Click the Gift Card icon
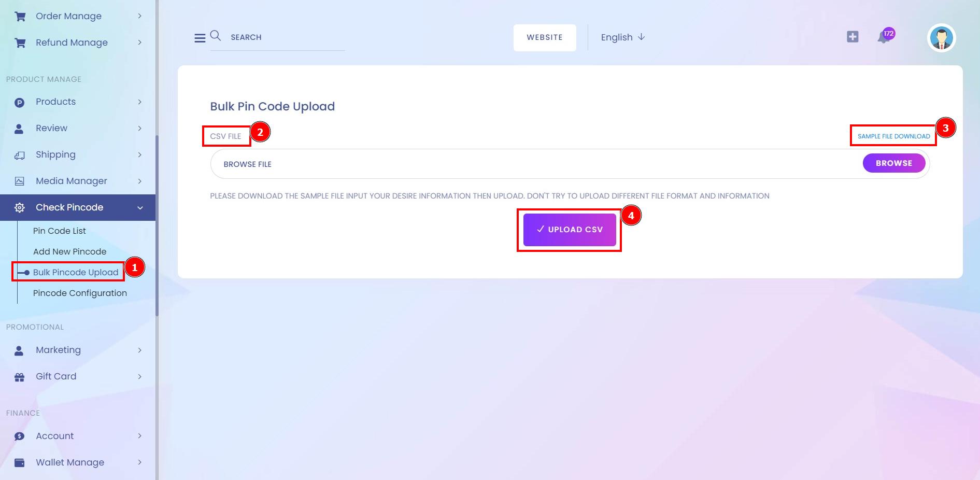Screen dimensions: 980x480 [x=19, y=377]
